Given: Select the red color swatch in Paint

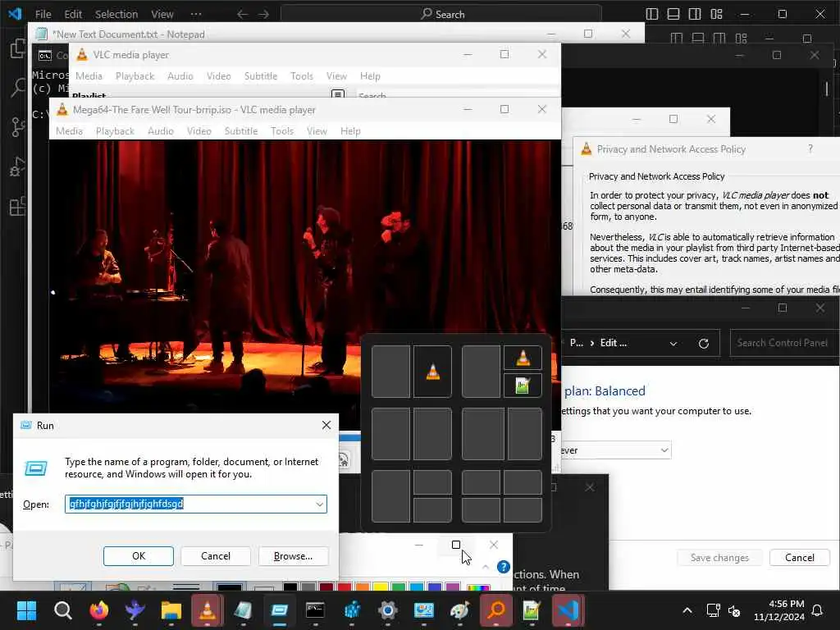Looking at the screenshot, I should point(345,587).
